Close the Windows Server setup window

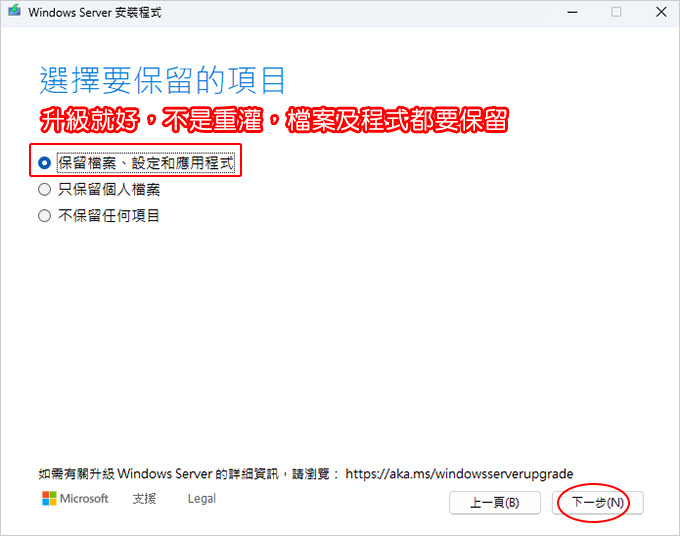661,12
